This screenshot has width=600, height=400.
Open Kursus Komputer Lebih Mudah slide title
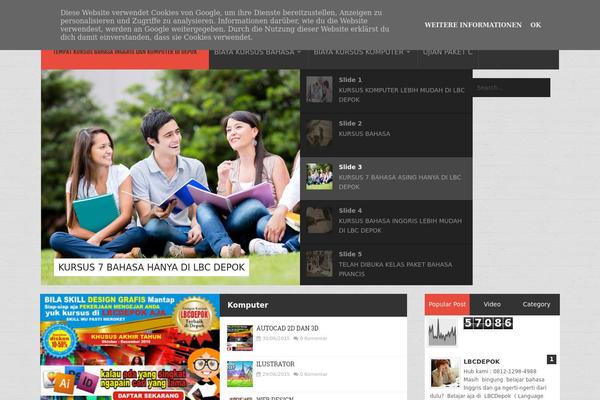[401, 95]
